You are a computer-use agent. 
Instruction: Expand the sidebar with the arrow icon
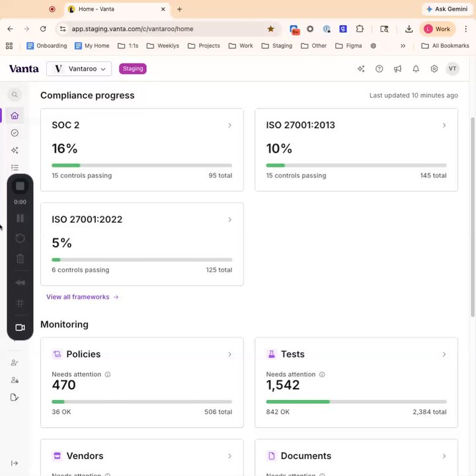(15, 463)
